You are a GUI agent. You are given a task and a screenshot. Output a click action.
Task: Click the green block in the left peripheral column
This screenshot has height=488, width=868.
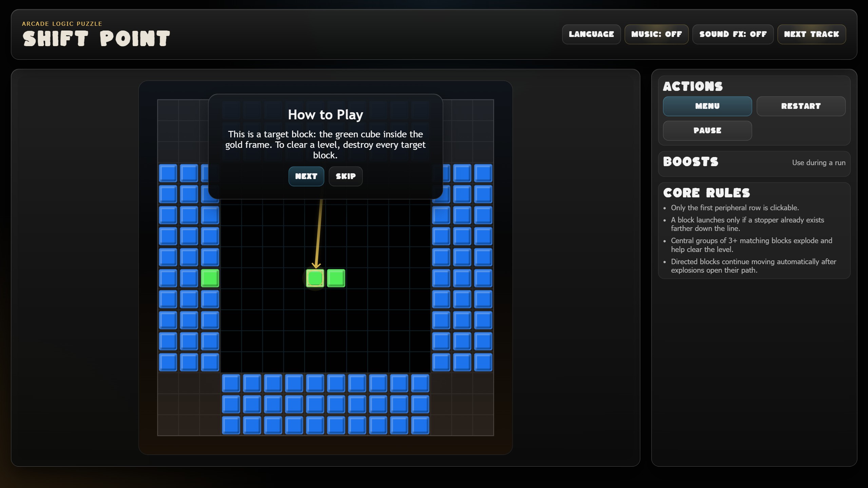[x=210, y=278]
